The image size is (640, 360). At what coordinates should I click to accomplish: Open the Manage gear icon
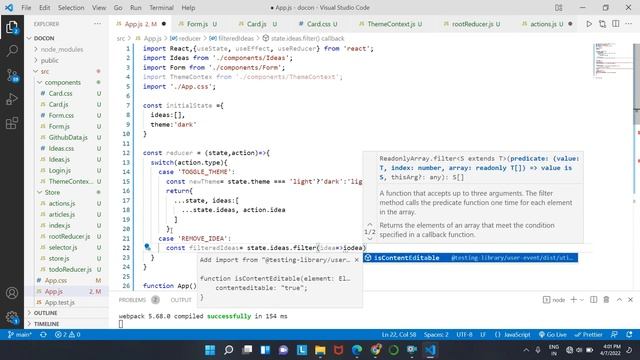(x=12, y=317)
